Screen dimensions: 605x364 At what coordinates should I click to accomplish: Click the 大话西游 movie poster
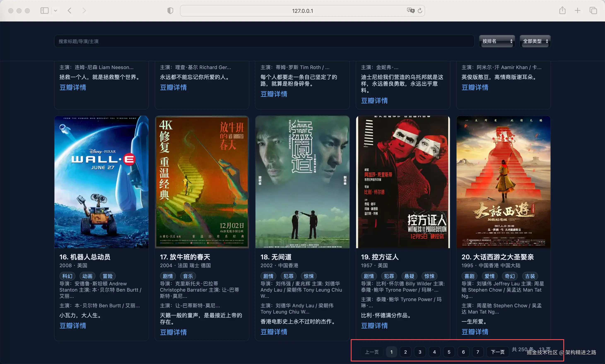point(503,182)
